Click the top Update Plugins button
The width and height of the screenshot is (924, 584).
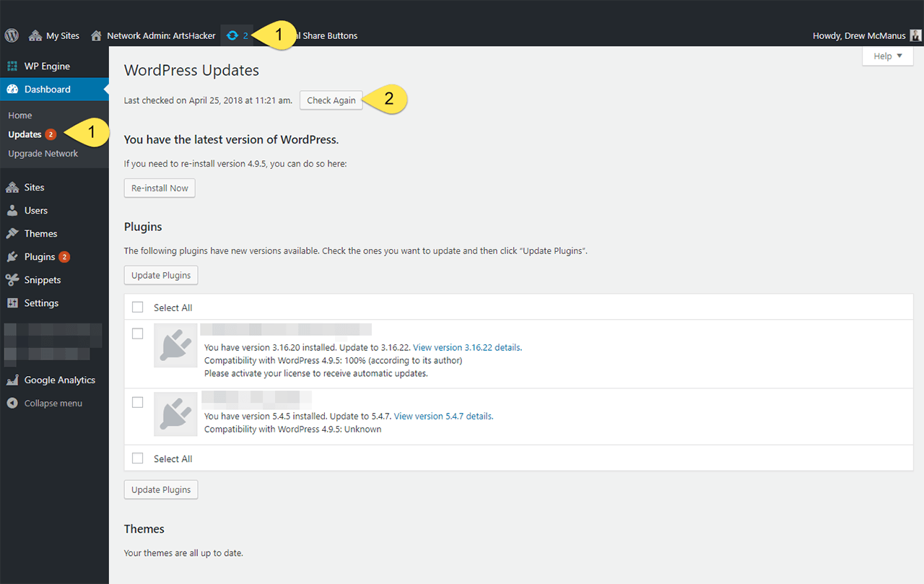click(x=161, y=276)
